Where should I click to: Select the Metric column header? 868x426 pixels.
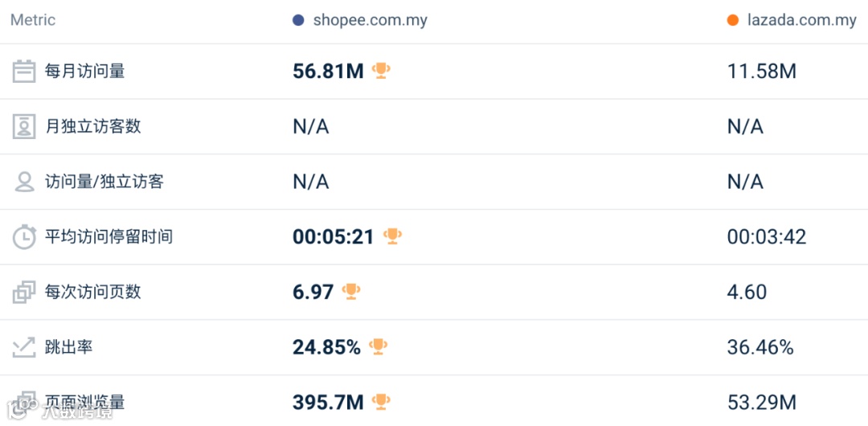pyautogui.click(x=33, y=20)
